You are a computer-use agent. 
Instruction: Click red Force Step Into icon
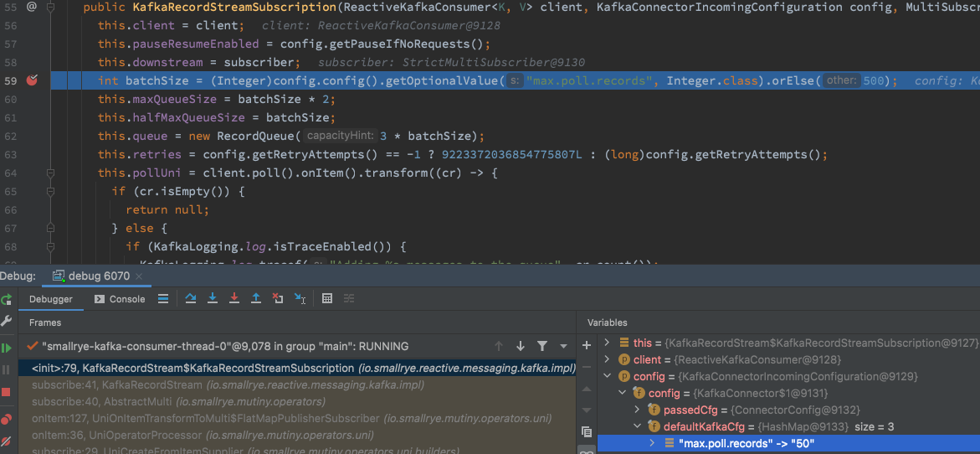[x=234, y=299]
